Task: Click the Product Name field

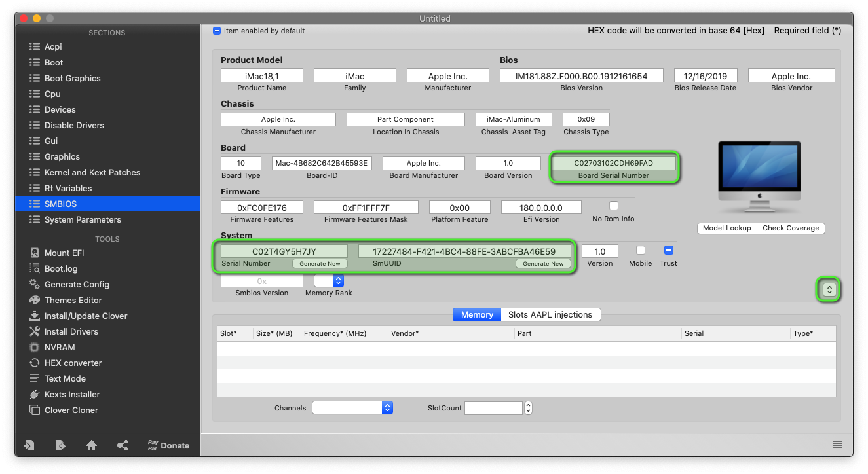Action: point(262,76)
